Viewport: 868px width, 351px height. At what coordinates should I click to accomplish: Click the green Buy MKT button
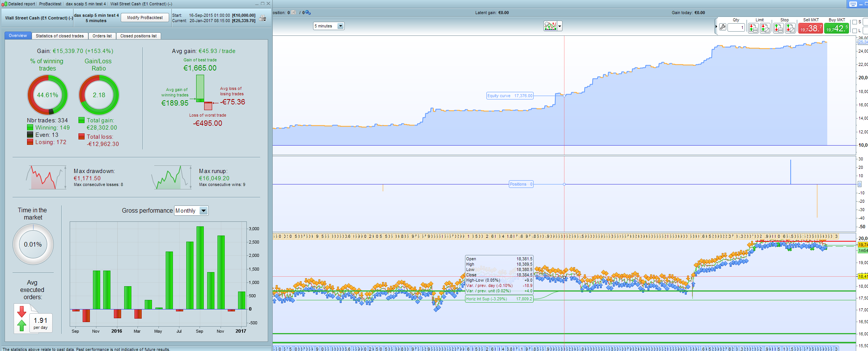pos(836,28)
